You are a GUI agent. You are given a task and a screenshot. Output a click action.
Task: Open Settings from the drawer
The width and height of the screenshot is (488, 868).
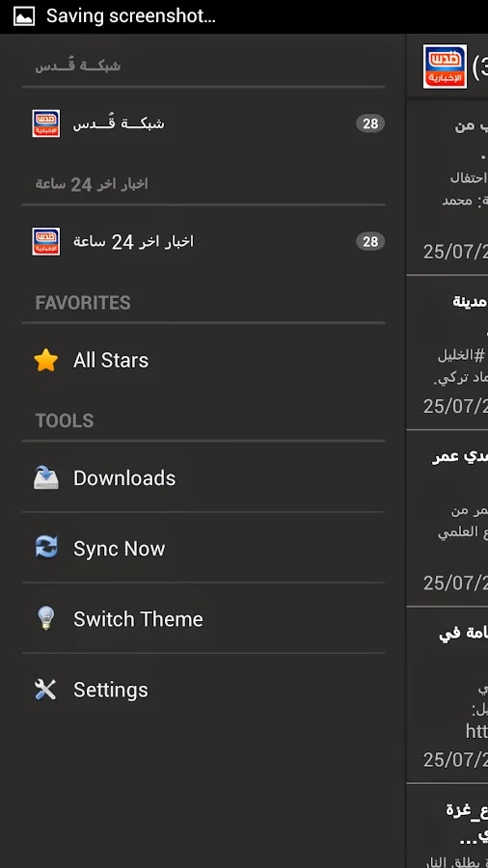click(203, 690)
